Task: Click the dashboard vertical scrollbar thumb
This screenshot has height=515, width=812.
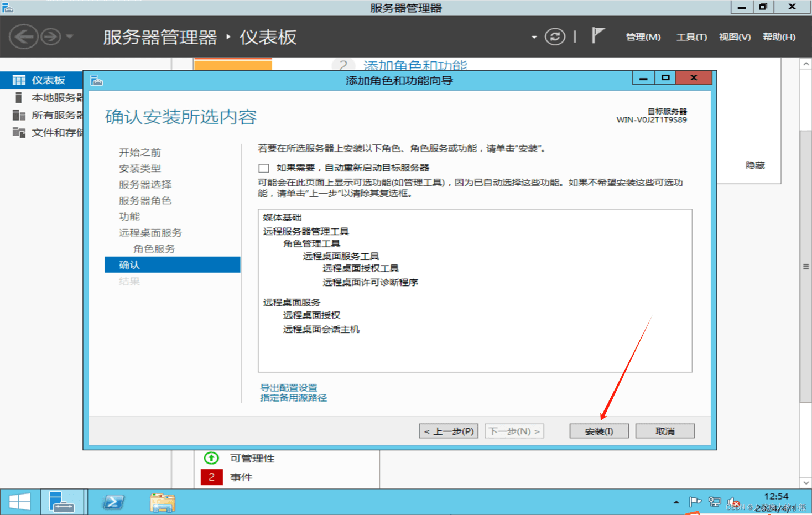Action: (805, 267)
